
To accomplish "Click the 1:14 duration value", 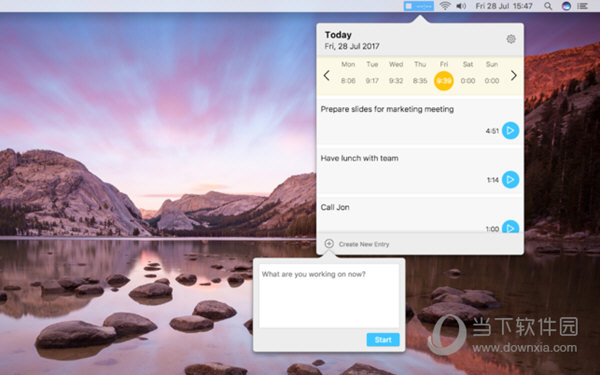I will tap(493, 180).
